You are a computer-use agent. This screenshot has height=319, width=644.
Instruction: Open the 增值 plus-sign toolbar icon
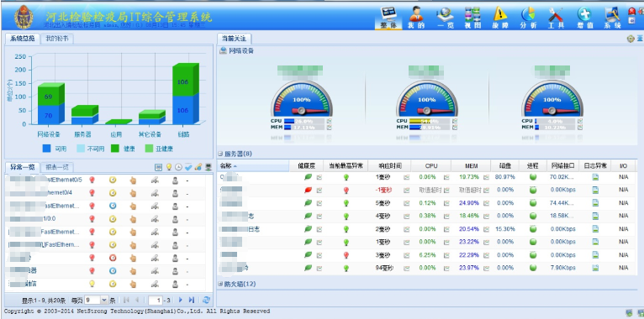pos(584,18)
